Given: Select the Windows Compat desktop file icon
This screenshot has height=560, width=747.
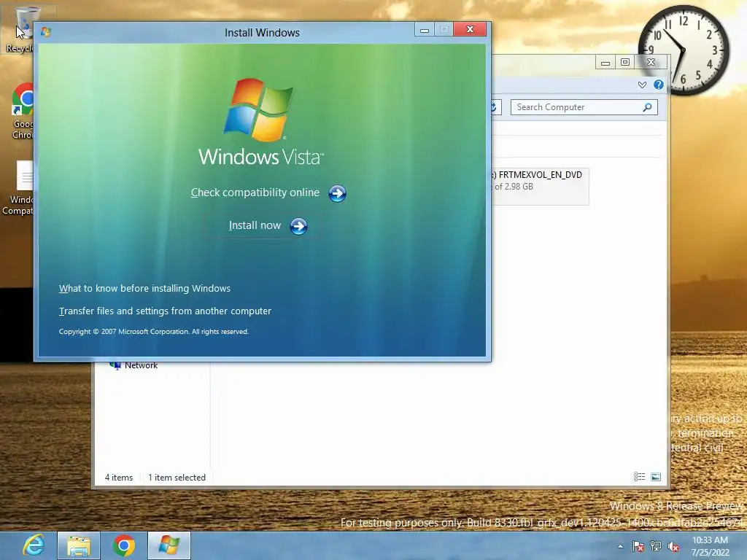Looking at the screenshot, I should tap(18, 188).
